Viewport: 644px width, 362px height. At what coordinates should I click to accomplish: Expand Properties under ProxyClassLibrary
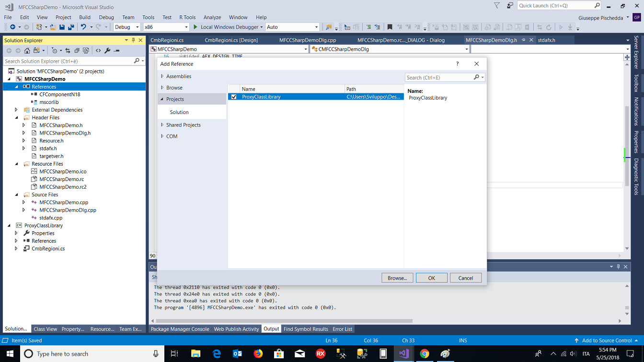[16, 233]
